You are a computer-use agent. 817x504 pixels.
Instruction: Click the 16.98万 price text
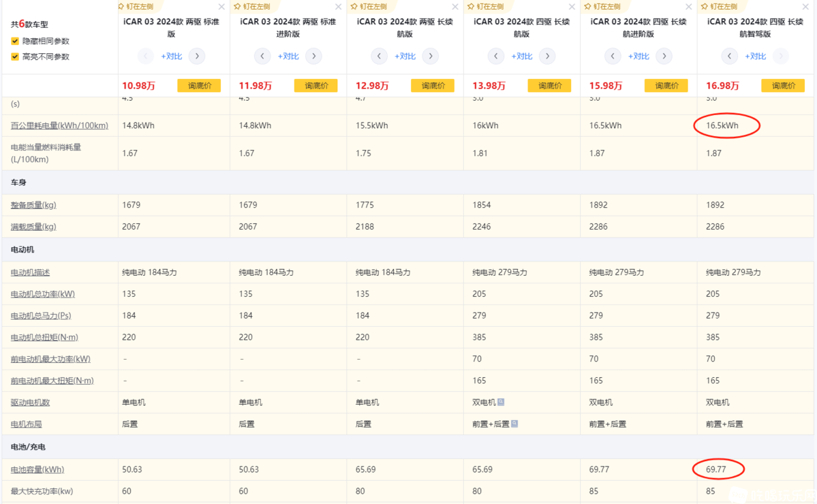click(722, 86)
